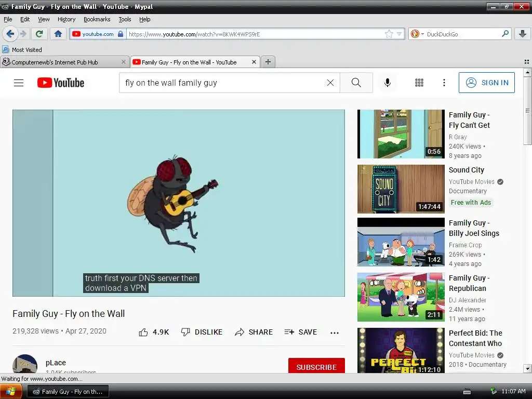Open Family Guy - Billy Joel Sings title
The width and height of the screenshot is (532, 399).
click(x=474, y=228)
